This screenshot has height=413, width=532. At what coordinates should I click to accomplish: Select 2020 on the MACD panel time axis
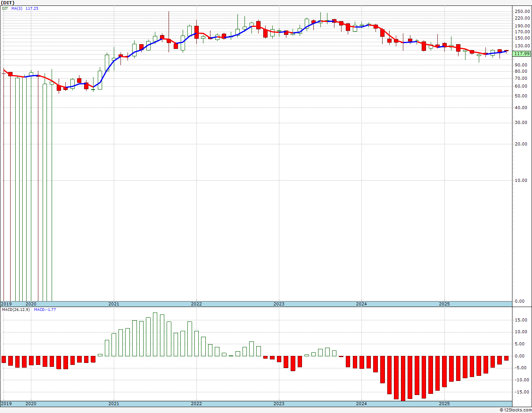click(x=31, y=403)
